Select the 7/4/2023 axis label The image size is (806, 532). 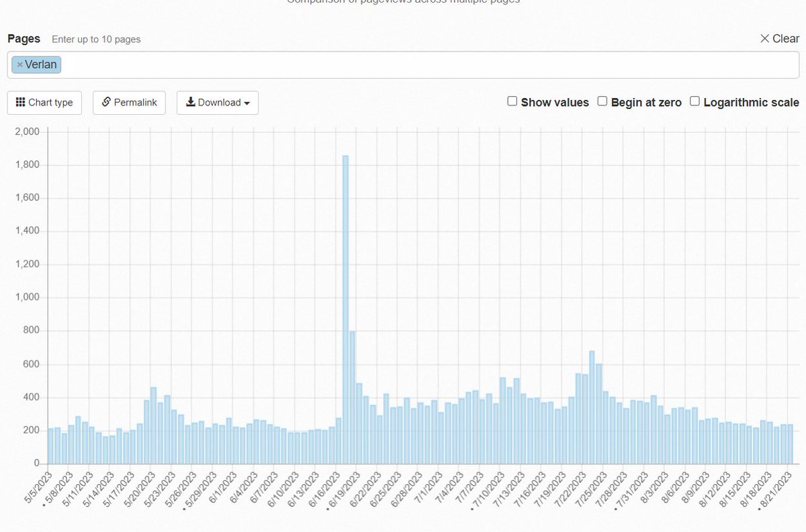449,487
